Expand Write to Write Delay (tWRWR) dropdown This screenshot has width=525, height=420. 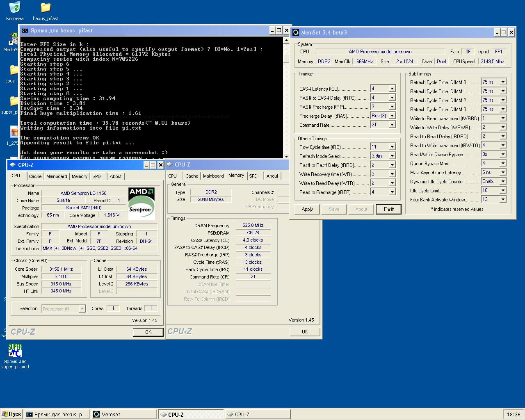[x=503, y=127]
